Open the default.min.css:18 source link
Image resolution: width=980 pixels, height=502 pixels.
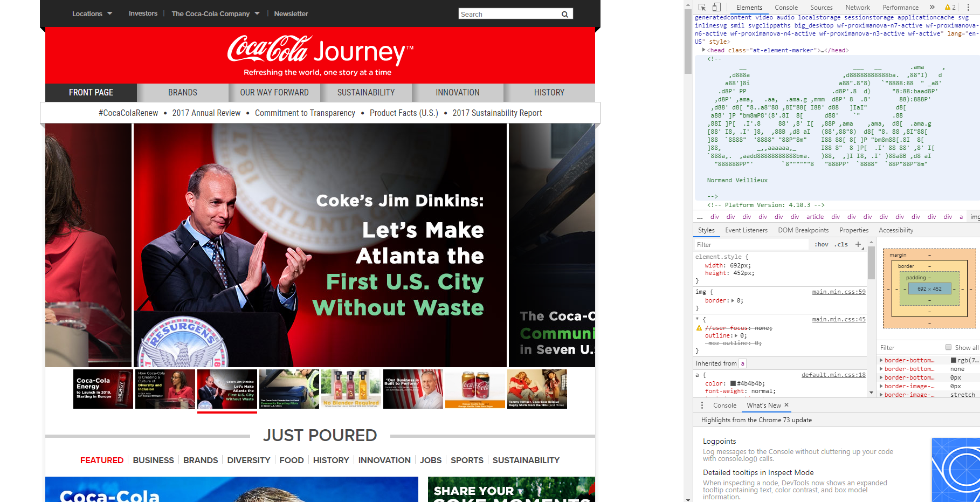coord(833,375)
